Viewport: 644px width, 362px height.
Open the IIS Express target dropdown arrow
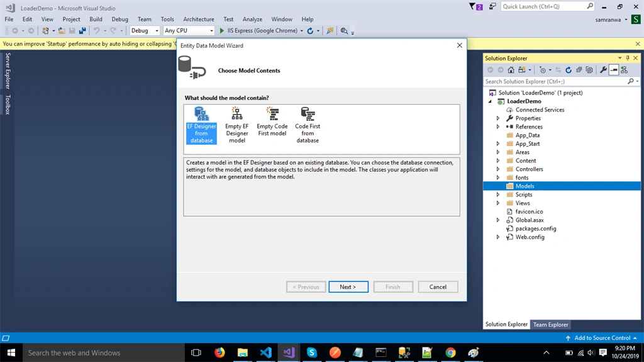(x=302, y=31)
